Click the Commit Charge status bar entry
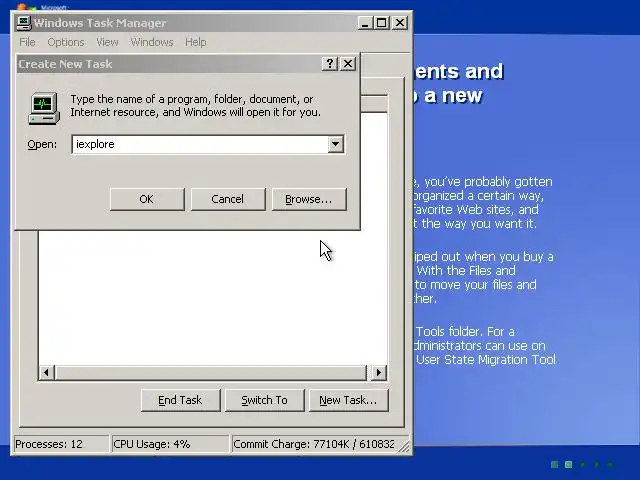The height and width of the screenshot is (480, 640). [314, 444]
